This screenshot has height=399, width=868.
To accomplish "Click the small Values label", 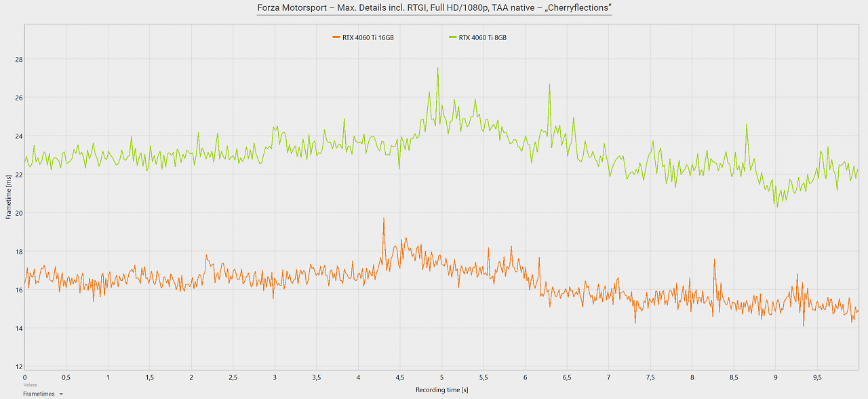I will 29,385.
